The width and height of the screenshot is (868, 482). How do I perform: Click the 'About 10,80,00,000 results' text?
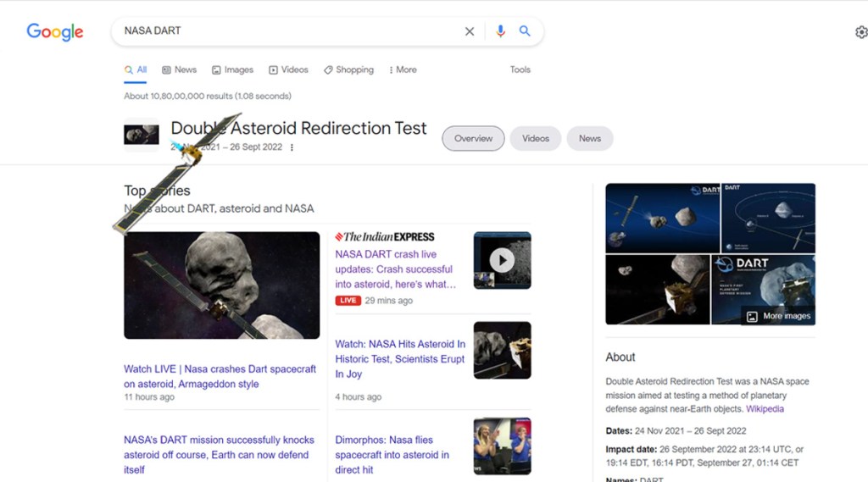click(208, 97)
